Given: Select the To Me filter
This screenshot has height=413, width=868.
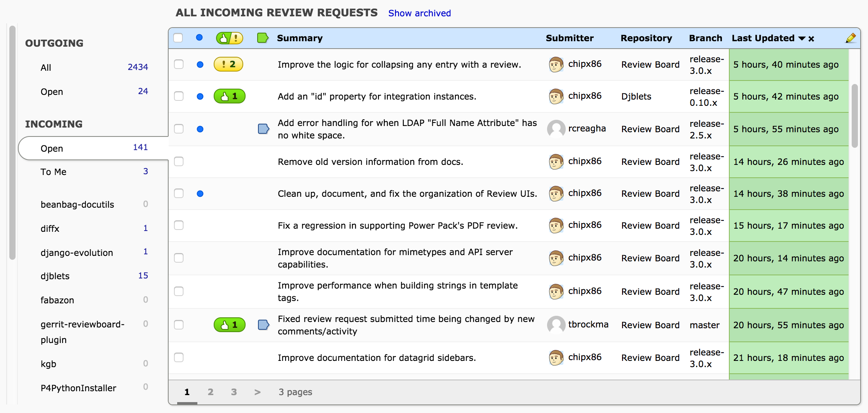Looking at the screenshot, I should [53, 171].
